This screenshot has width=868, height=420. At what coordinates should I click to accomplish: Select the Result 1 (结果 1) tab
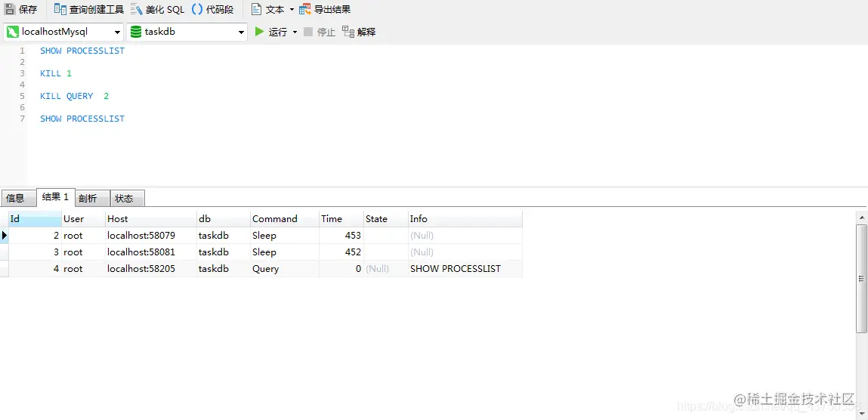(x=55, y=197)
